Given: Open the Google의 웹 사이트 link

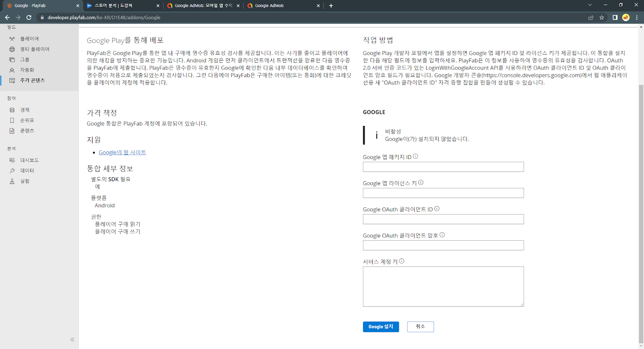Looking at the screenshot, I should pos(122,153).
